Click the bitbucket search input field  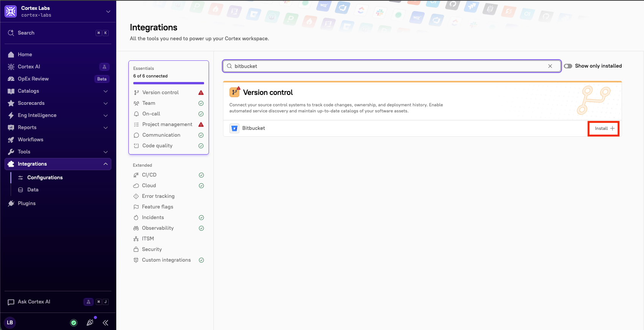(x=392, y=66)
